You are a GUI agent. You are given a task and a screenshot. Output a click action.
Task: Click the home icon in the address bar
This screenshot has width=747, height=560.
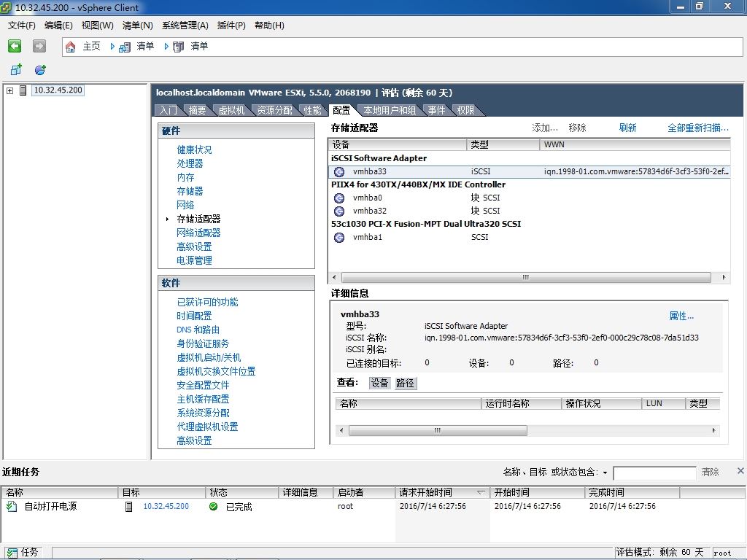[71, 46]
